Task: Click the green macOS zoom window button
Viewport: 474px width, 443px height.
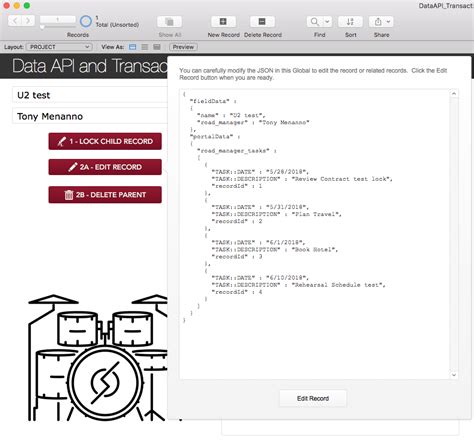Action: (27, 6)
